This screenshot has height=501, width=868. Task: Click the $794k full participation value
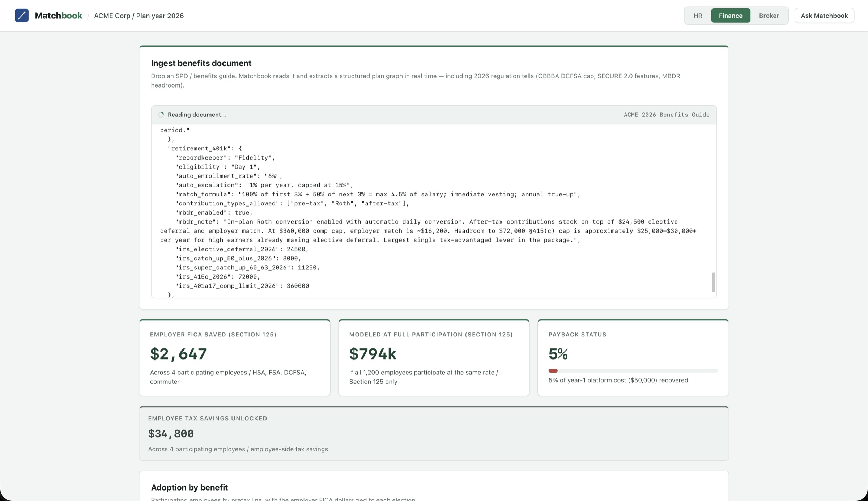[373, 354]
